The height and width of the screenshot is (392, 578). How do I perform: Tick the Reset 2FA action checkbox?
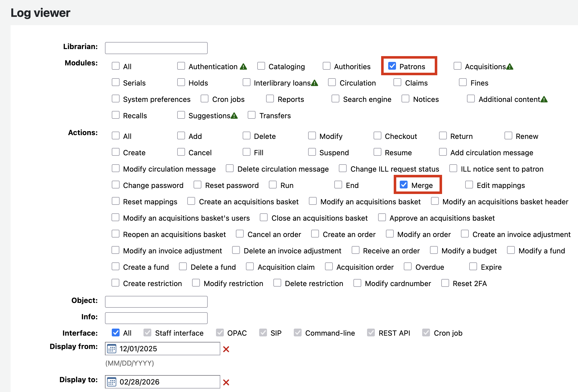445,283
